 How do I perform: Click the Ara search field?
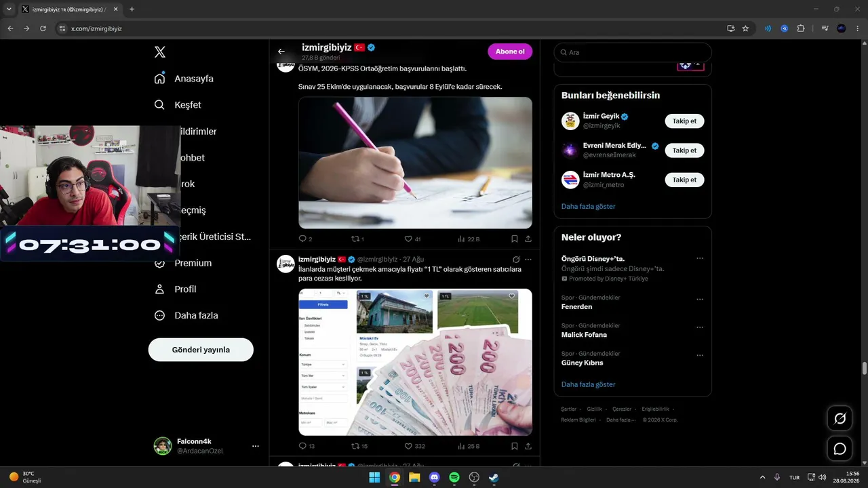point(633,52)
